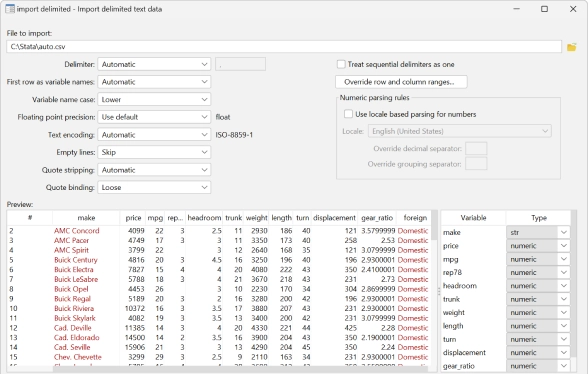588x374 pixels.
Task: Click the File to import path field
Action: click(284, 47)
